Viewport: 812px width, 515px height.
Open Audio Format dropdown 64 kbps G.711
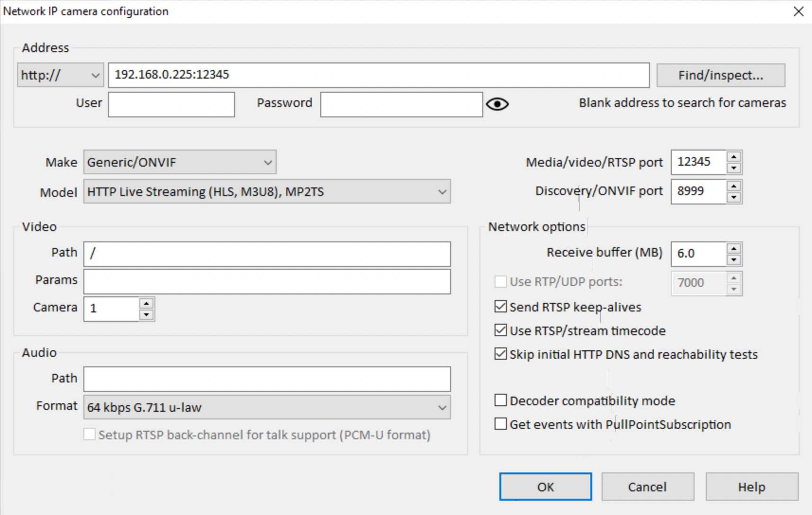(267, 408)
